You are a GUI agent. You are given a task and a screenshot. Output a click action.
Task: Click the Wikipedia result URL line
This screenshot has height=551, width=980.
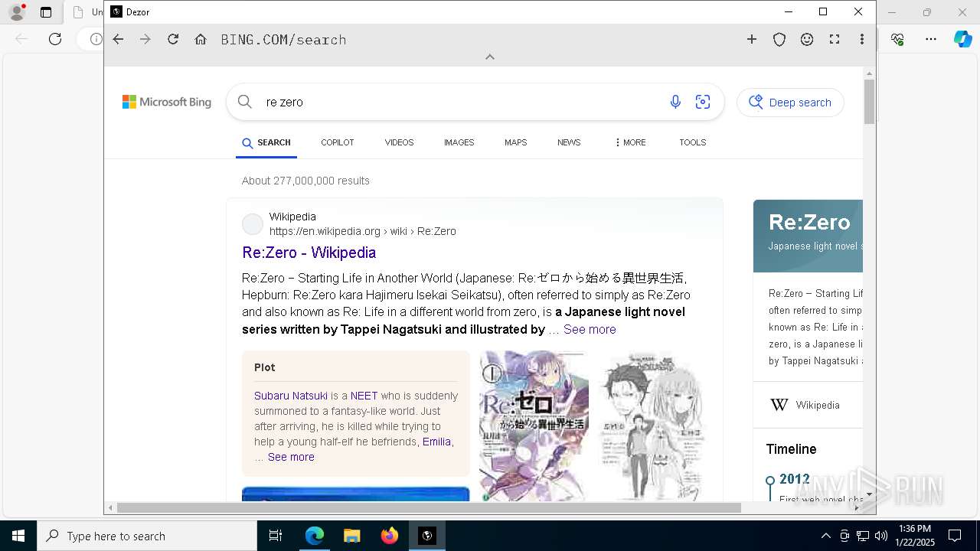(363, 231)
